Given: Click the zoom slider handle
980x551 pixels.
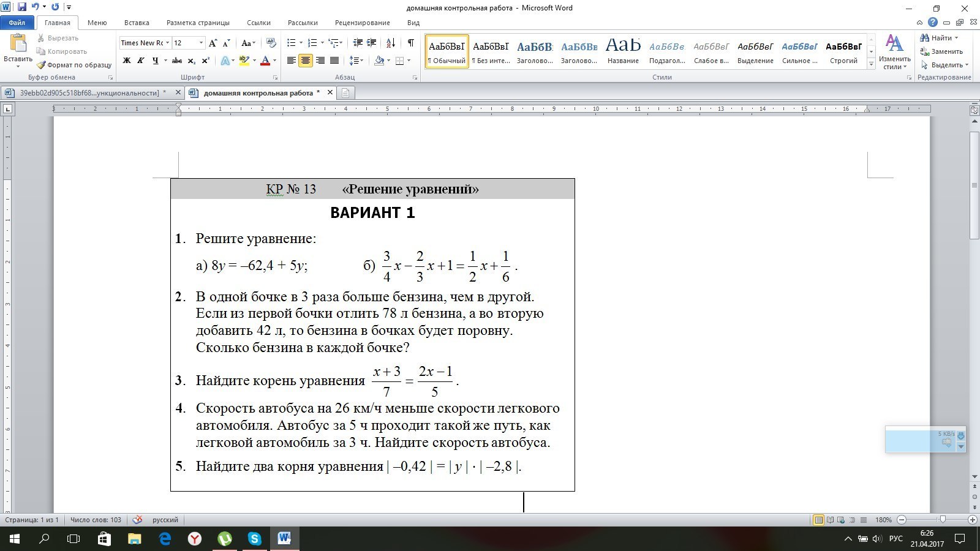Looking at the screenshot, I should tap(943, 520).
